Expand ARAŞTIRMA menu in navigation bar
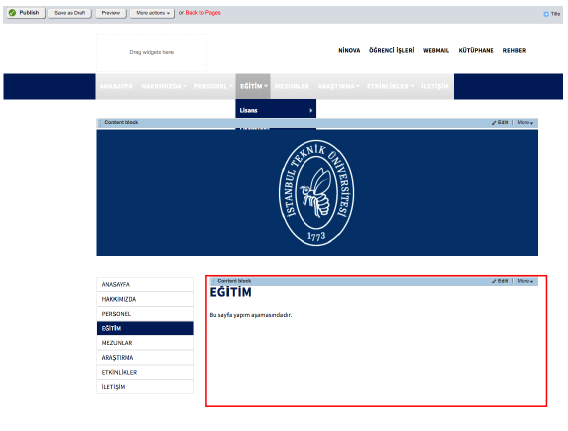568x431 pixels. pos(338,86)
